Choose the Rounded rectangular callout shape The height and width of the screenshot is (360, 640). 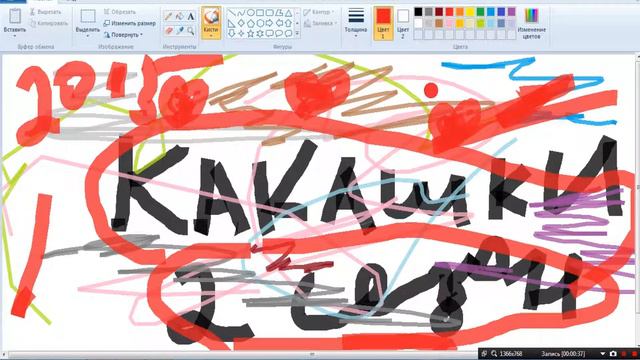(x=269, y=33)
